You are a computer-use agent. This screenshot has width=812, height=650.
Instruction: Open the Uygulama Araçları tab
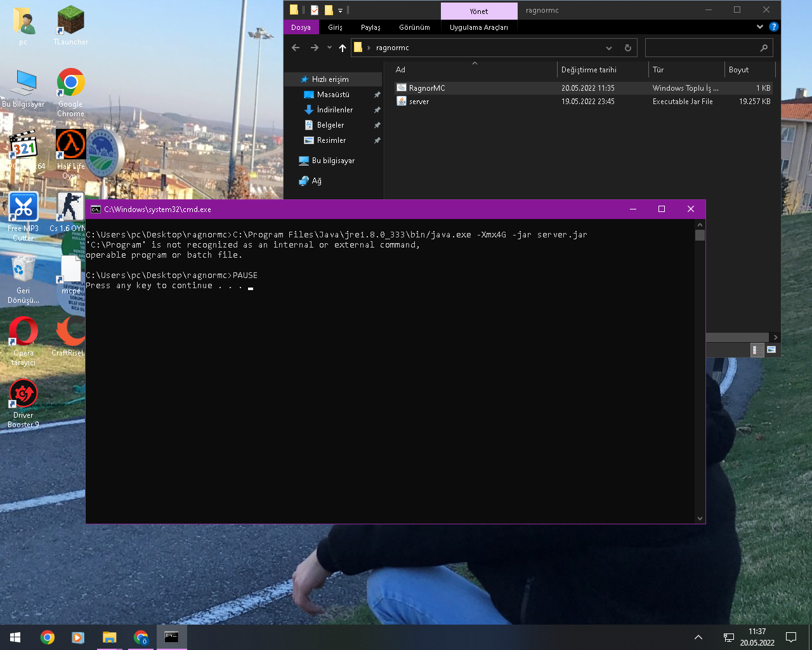click(x=479, y=27)
